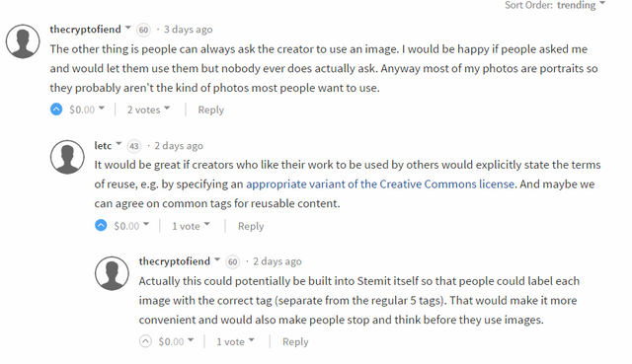Toggle upvote on letc's comment
The width and height of the screenshot is (632, 364).
101,225
